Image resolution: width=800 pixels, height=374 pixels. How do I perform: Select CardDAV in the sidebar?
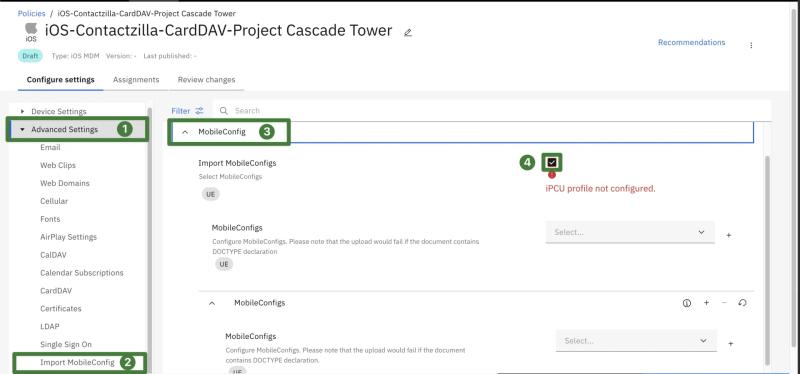(56, 291)
